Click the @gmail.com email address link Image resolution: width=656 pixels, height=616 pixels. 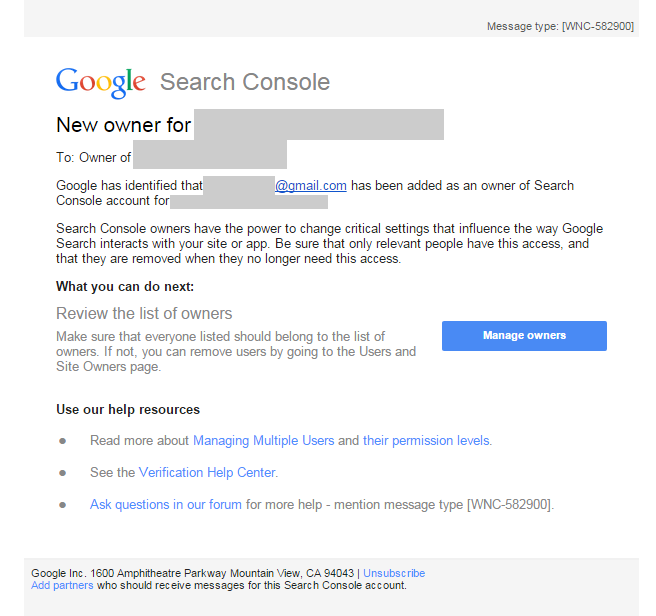(x=311, y=185)
